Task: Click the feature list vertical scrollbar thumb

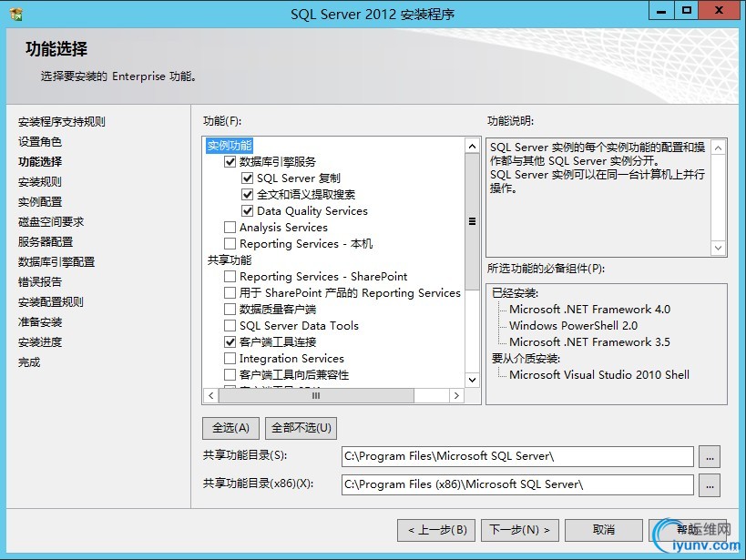Action: click(x=472, y=221)
